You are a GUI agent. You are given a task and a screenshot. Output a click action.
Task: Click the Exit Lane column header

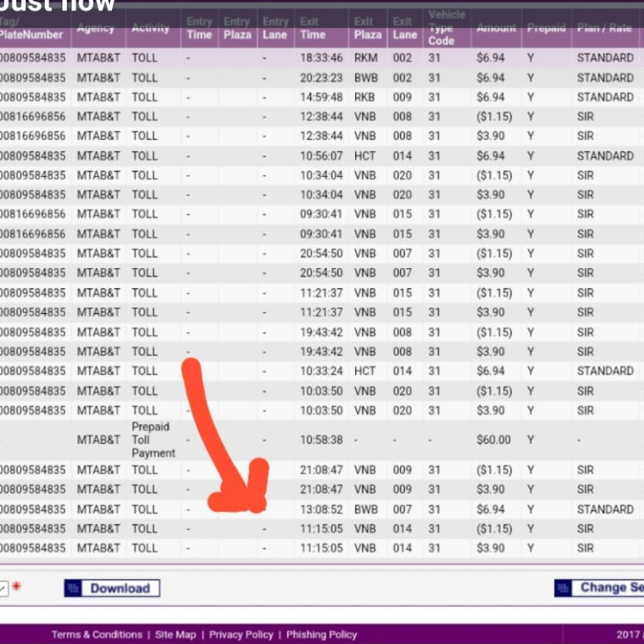pos(405,28)
